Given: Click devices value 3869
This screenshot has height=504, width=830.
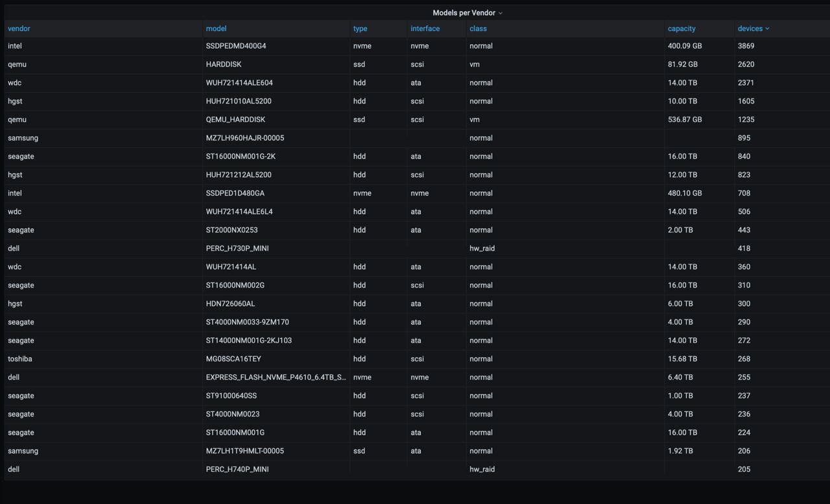Looking at the screenshot, I should coord(746,46).
